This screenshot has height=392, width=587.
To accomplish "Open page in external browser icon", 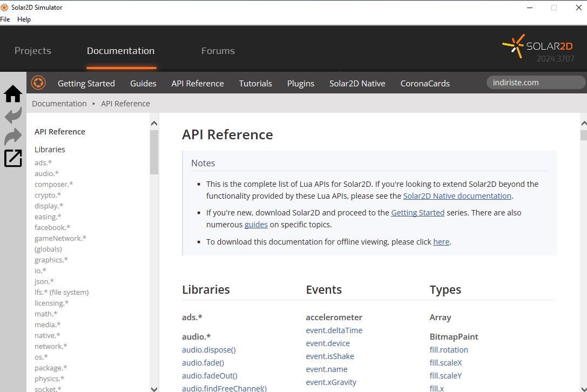I will [13, 158].
